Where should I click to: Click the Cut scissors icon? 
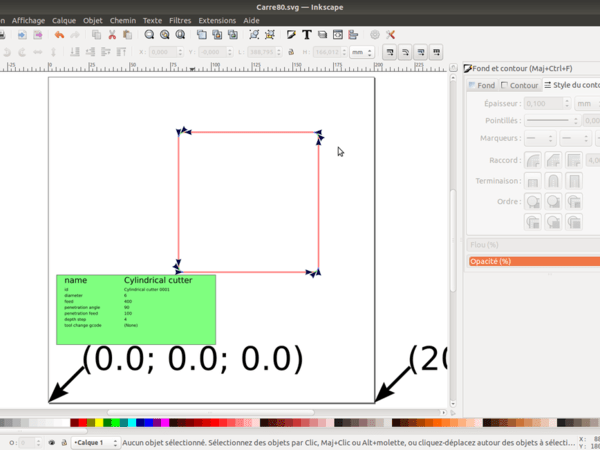click(112, 35)
